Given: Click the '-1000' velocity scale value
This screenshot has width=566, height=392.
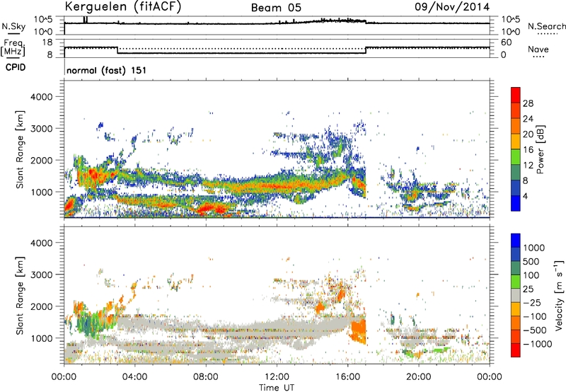Looking at the screenshot, I should (x=538, y=344).
